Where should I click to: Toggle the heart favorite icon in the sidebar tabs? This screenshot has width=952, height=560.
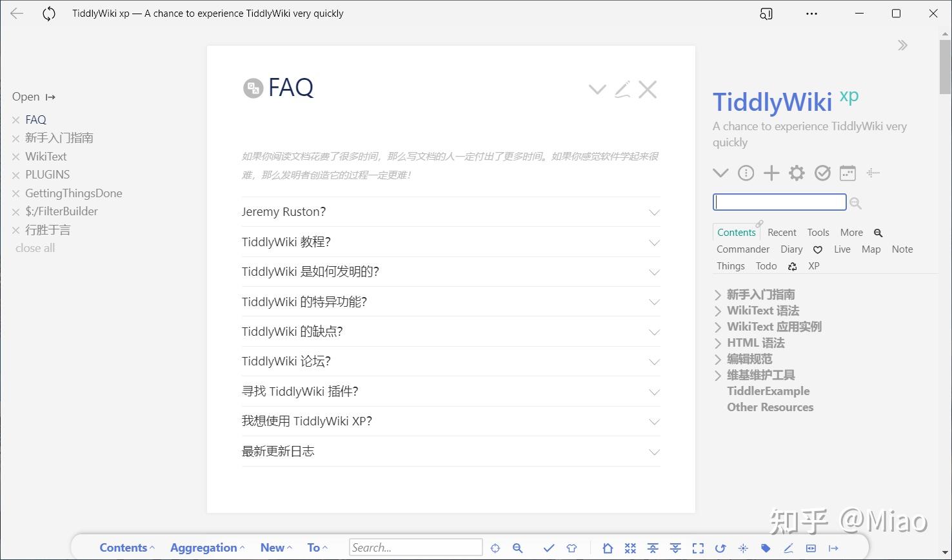[x=817, y=249]
